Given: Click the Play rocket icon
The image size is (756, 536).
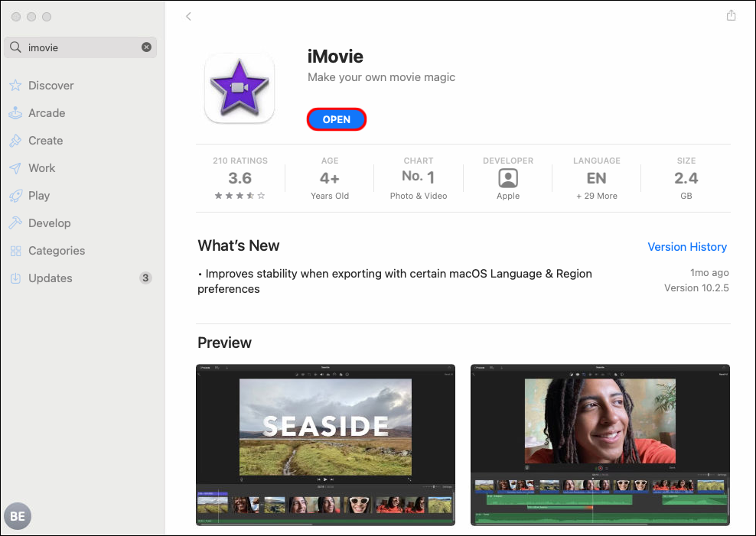Looking at the screenshot, I should click(x=15, y=196).
